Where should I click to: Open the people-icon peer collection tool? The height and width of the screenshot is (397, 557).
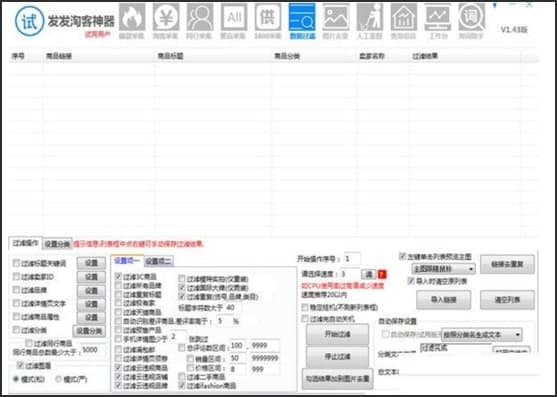[200, 21]
